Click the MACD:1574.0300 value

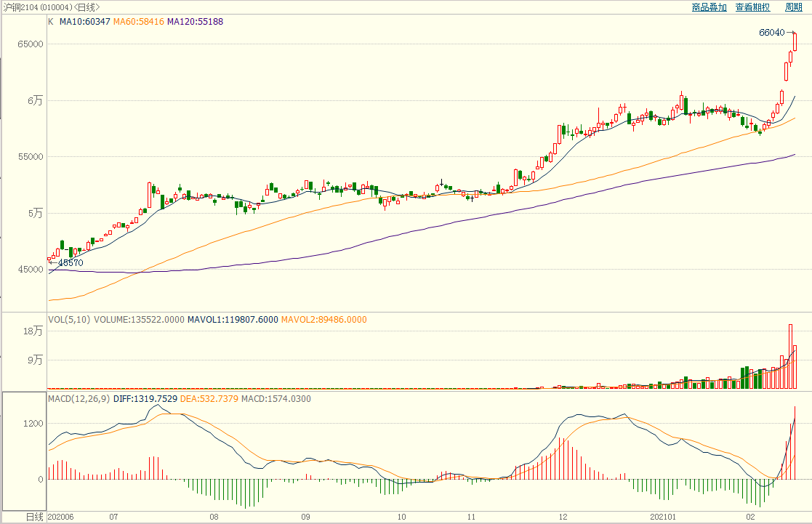(x=276, y=399)
